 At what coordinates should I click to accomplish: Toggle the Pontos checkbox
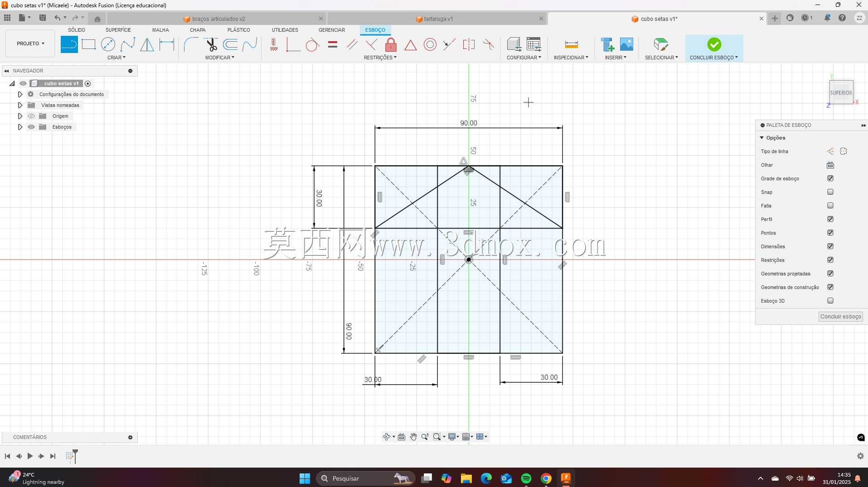(830, 233)
